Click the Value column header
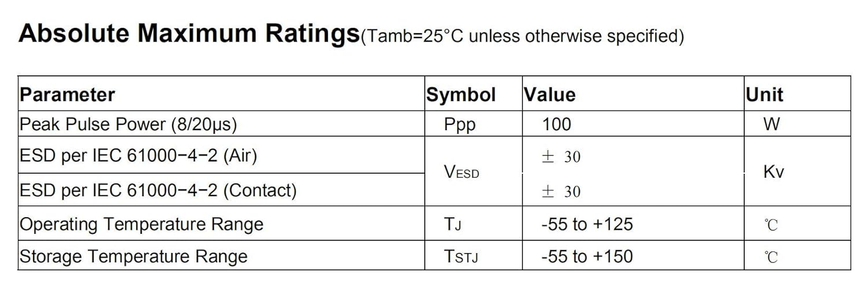 point(550,95)
